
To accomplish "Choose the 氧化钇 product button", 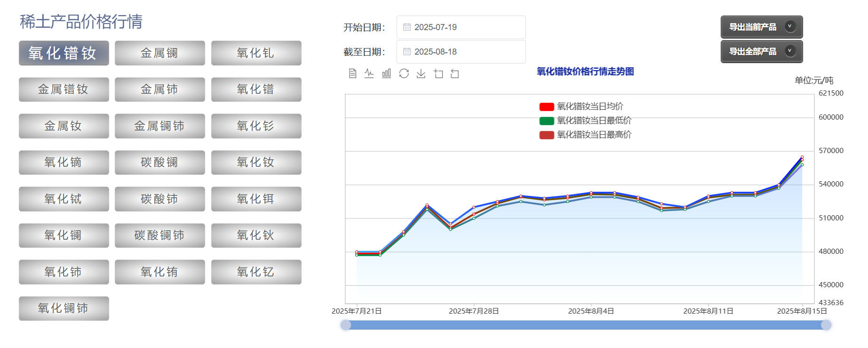I will (x=256, y=272).
